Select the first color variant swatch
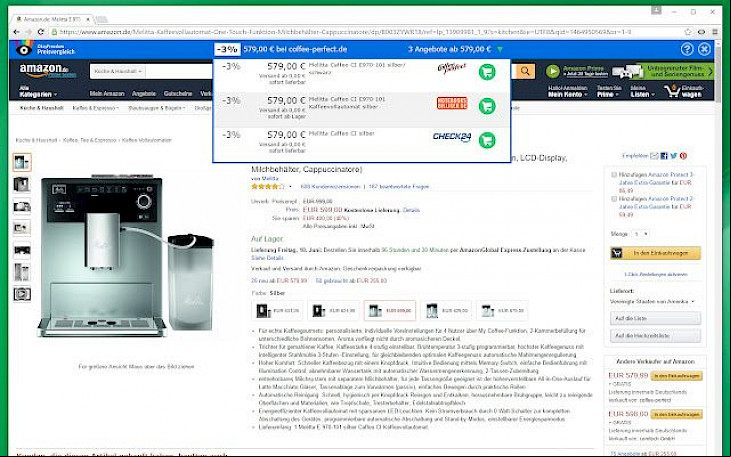 (277, 311)
